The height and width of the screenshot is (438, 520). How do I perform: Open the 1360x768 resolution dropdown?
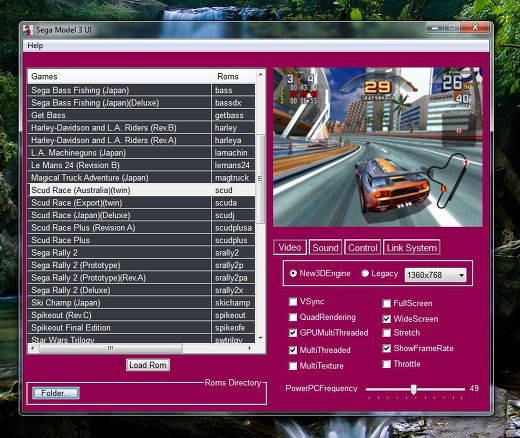435,275
